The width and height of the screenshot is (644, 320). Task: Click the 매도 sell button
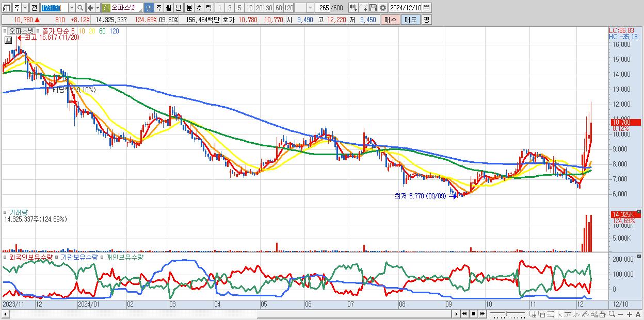410,20
